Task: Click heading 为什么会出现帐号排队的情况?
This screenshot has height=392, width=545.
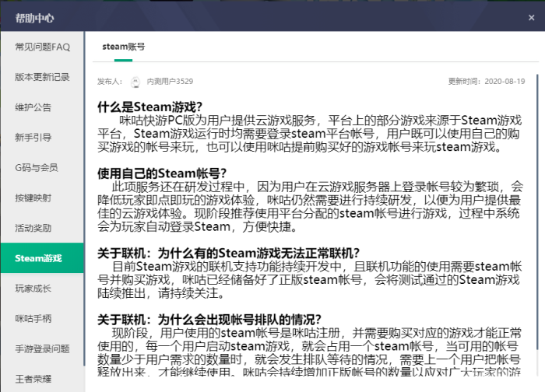Action: (240, 319)
